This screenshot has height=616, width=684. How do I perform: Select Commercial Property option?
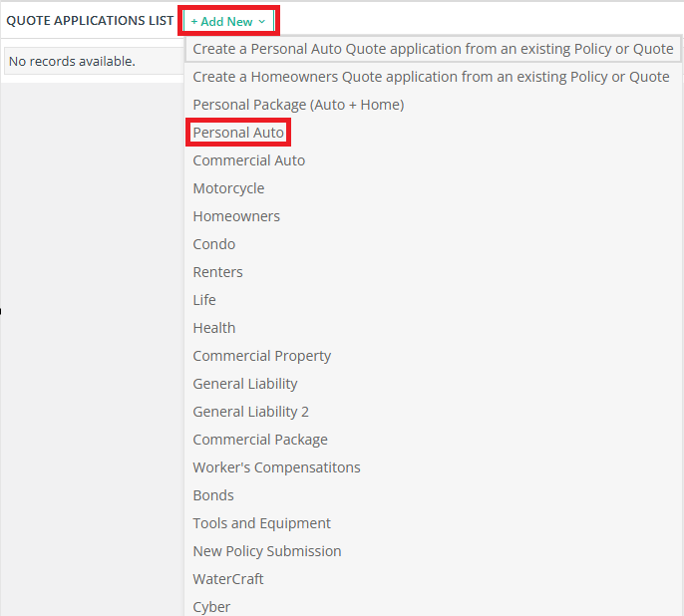tap(261, 356)
